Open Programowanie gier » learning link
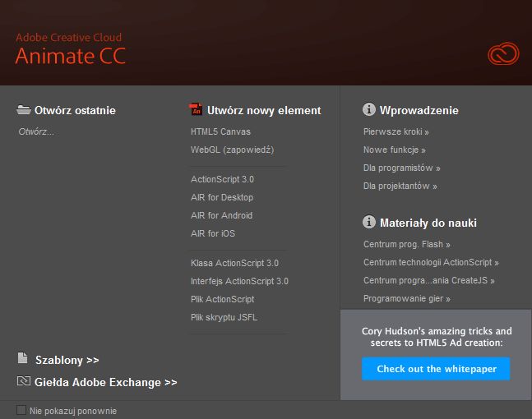This screenshot has width=532, height=419. pyautogui.click(x=406, y=299)
